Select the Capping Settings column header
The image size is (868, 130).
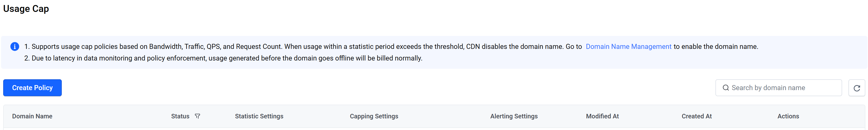(374, 116)
